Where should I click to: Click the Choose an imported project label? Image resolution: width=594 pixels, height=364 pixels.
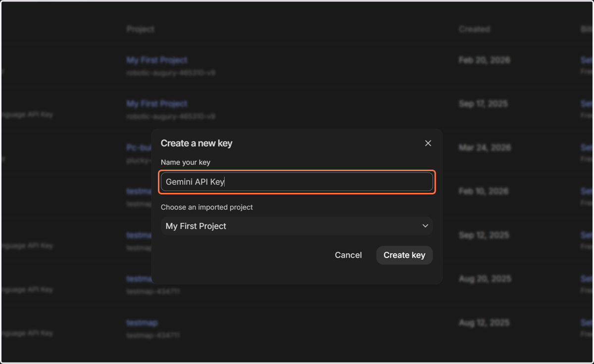tap(207, 207)
